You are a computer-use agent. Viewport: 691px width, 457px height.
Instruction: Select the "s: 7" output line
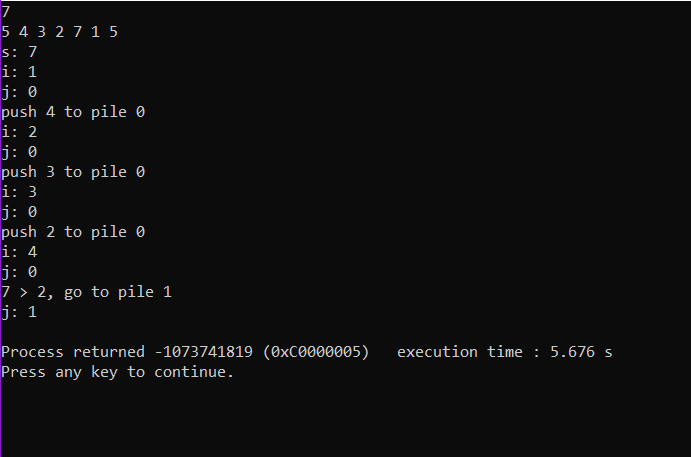[20, 52]
